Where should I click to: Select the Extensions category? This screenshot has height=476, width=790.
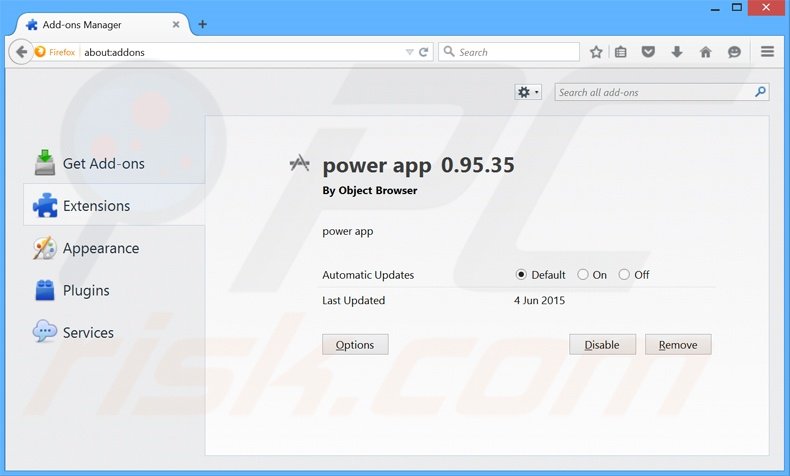coord(114,206)
